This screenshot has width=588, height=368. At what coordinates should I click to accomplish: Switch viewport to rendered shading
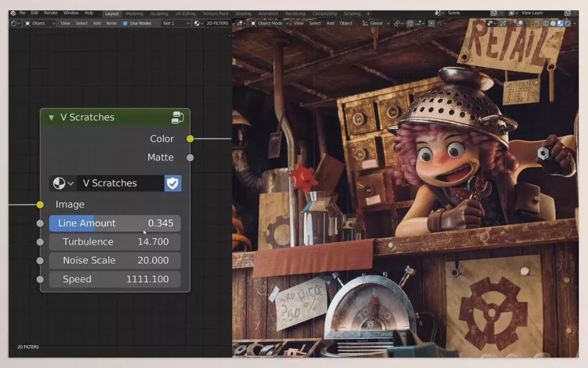[567, 23]
